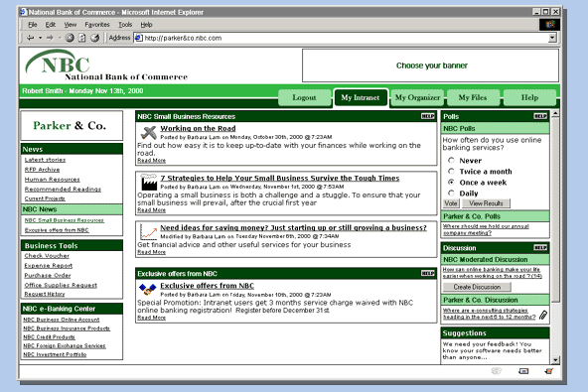Click the Internet Explorer throbber logo
The width and height of the screenshot is (588, 392).
point(549,25)
